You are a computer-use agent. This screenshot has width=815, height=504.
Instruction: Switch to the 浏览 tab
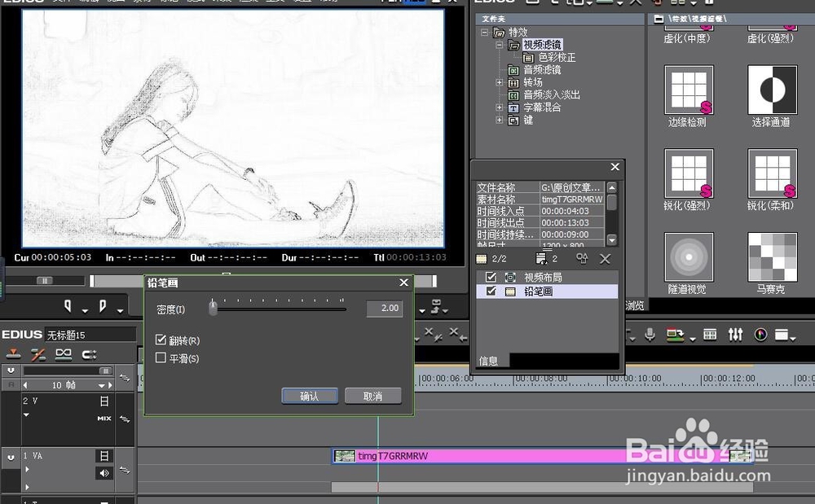[x=635, y=305]
